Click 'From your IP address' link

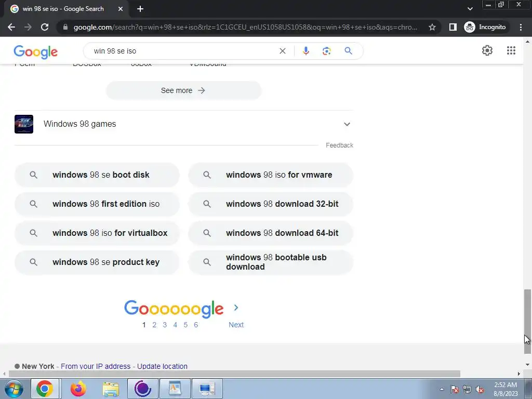tap(96, 366)
